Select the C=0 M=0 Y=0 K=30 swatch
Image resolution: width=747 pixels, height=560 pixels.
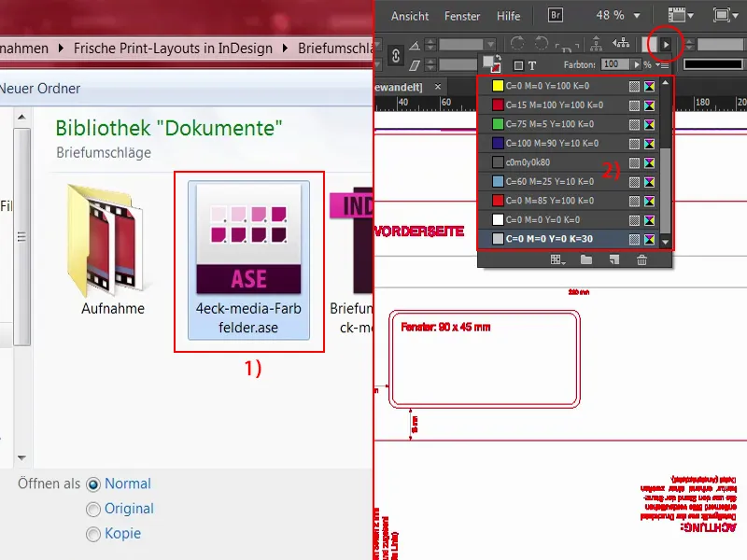[x=569, y=239]
